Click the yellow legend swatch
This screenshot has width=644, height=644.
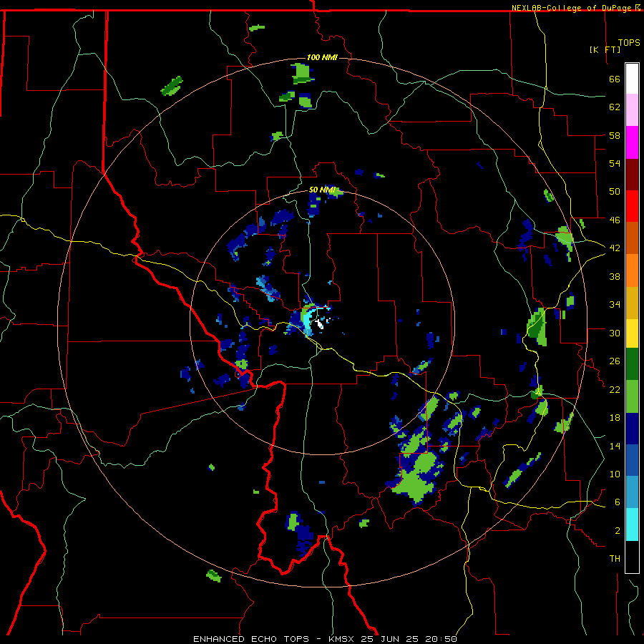pos(632,333)
